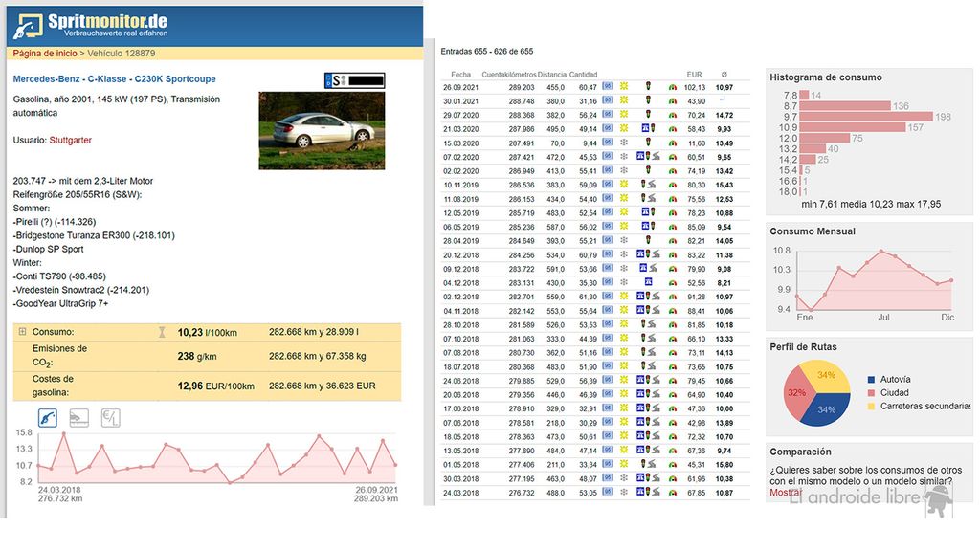Click the yellow Carreteras secundarias legend swatch
980x551 pixels.
[871, 407]
